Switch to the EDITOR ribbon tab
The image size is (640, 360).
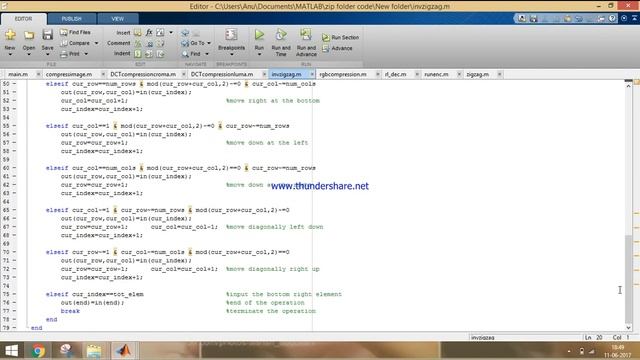click(x=23, y=19)
